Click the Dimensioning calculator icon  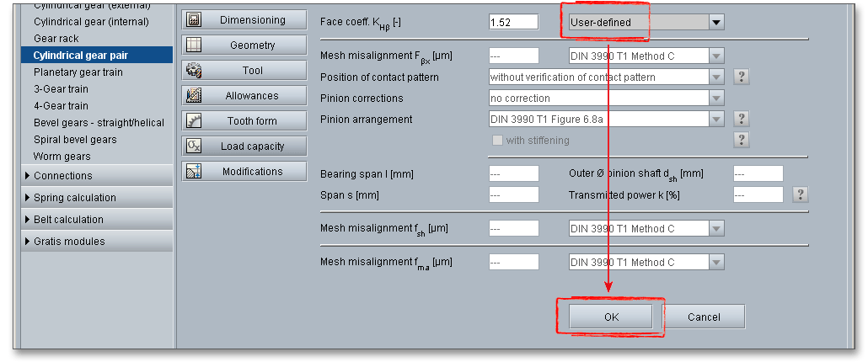[x=193, y=19]
